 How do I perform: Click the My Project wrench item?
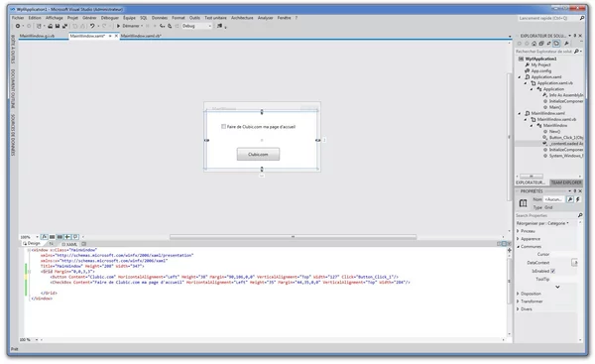pyautogui.click(x=537, y=64)
